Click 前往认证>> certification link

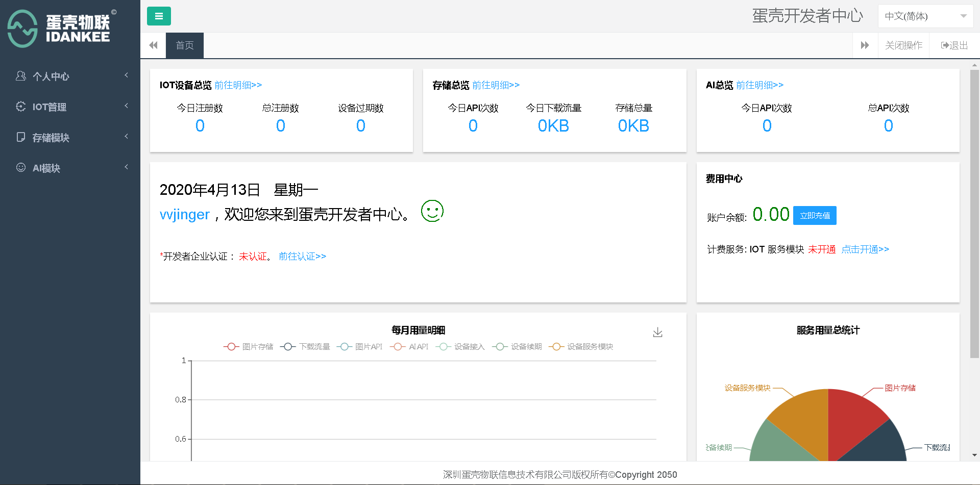pos(302,257)
